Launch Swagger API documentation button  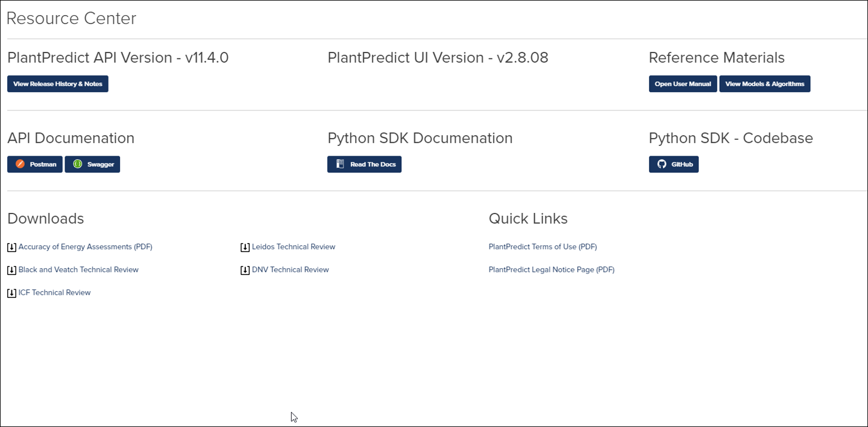[93, 164]
